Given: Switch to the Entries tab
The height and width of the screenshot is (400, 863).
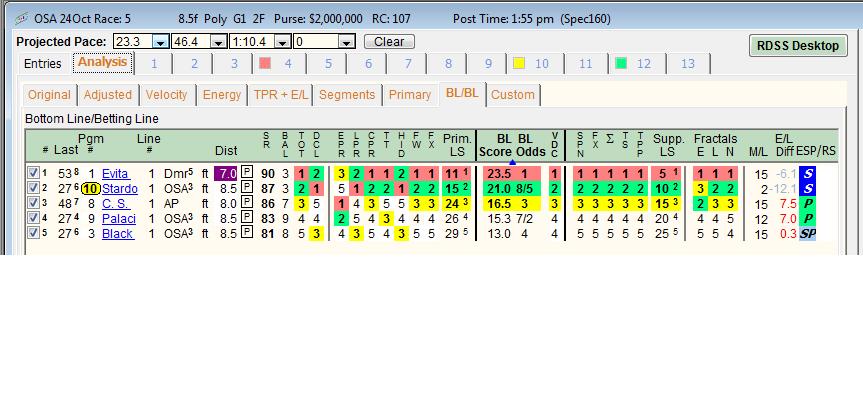Looking at the screenshot, I should pos(43,64).
